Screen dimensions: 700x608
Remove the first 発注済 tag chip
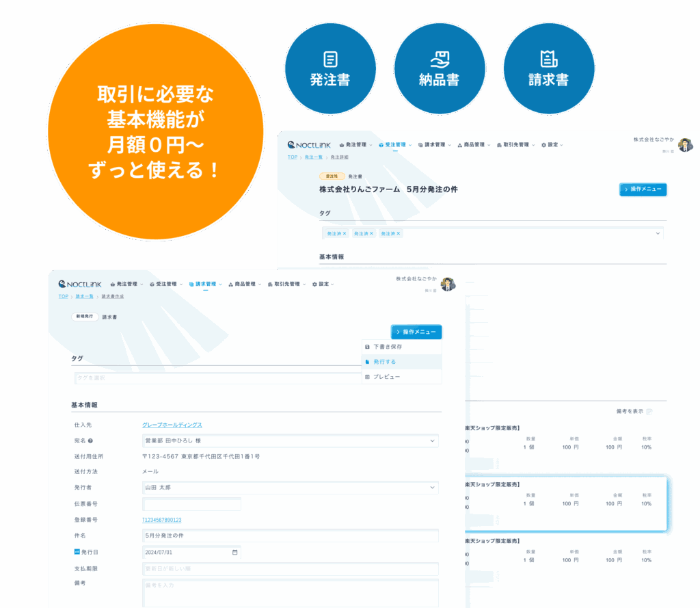pos(345,233)
